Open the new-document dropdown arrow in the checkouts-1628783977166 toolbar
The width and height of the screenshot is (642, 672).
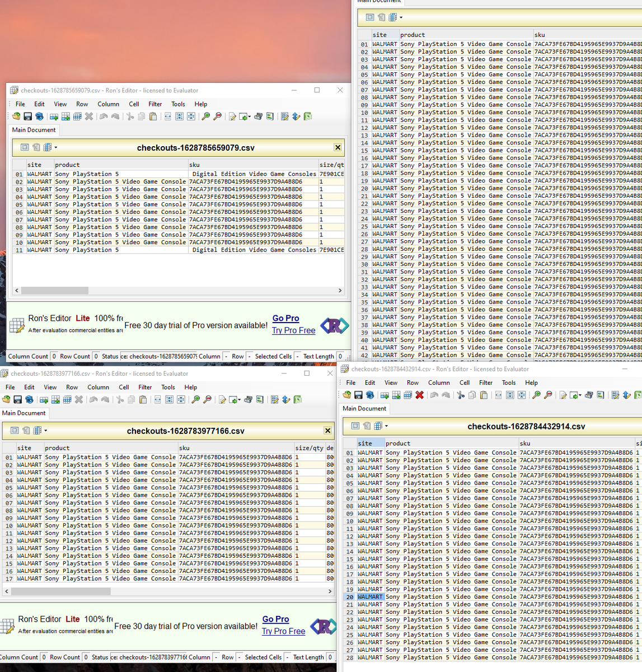click(x=239, y=400)
